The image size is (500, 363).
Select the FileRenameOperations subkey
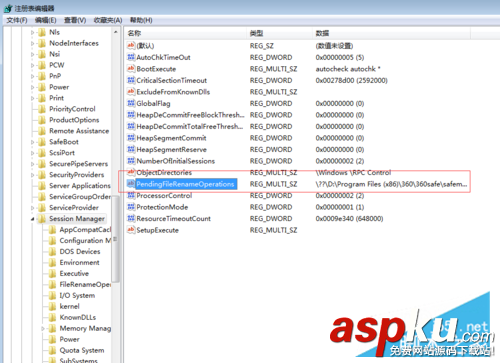[x=85, y=284]
